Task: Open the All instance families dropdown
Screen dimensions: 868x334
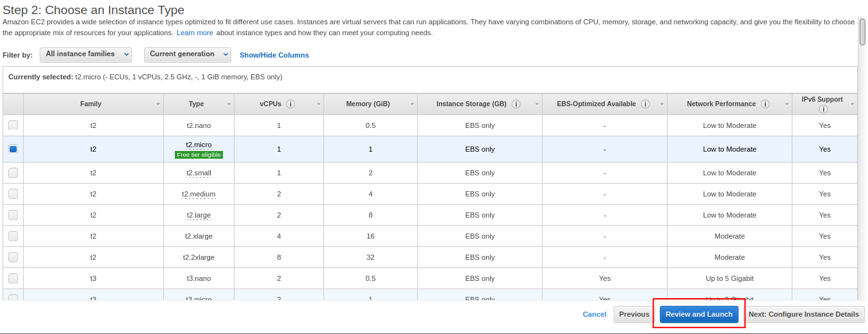Action: point(86,54)
